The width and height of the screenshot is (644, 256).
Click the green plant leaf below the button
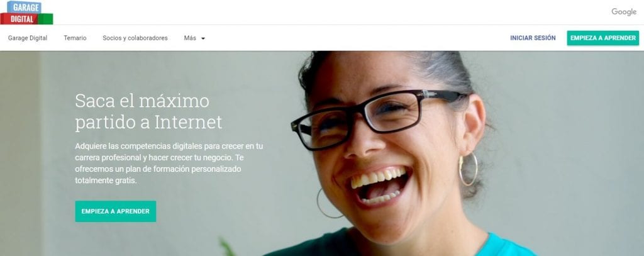(227, 247)
